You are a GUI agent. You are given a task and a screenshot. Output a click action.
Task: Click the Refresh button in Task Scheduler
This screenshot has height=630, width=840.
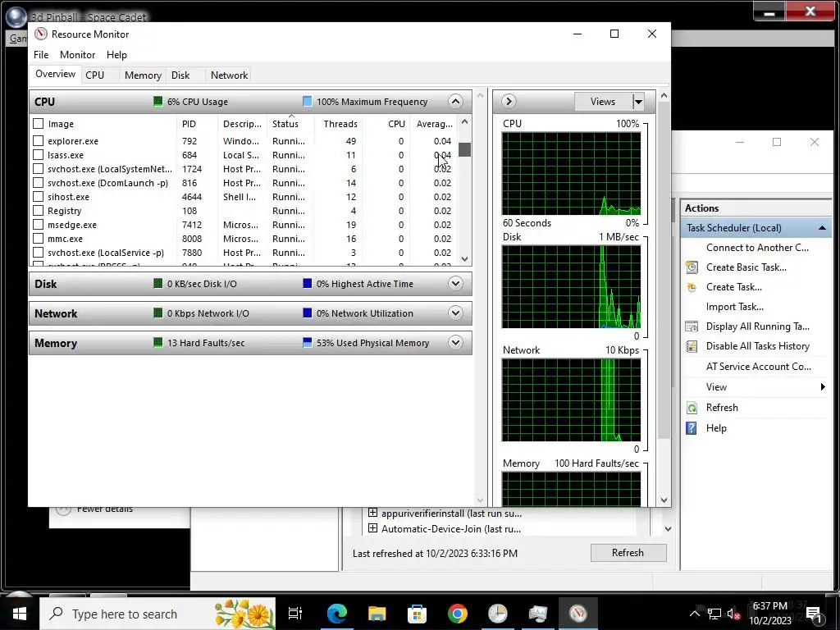628,552
